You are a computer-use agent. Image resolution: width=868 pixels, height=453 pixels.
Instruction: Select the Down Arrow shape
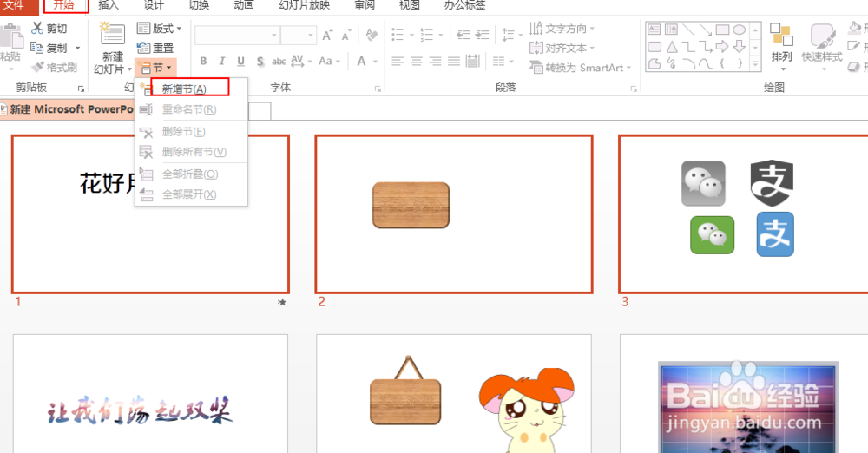tap(739, 47)
